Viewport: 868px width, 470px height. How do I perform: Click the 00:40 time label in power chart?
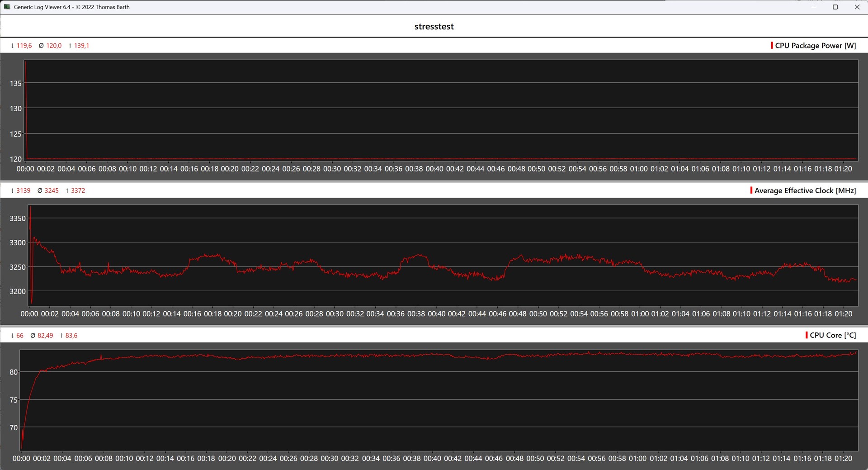pos(434,169)
